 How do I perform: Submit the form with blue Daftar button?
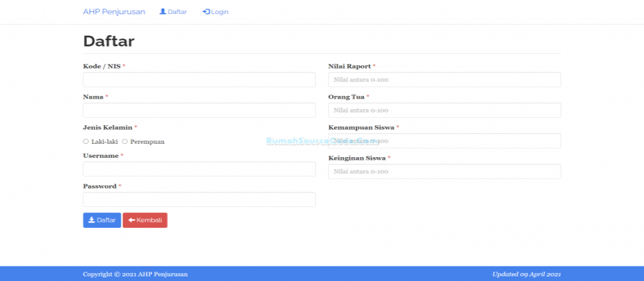pos(102,220)
